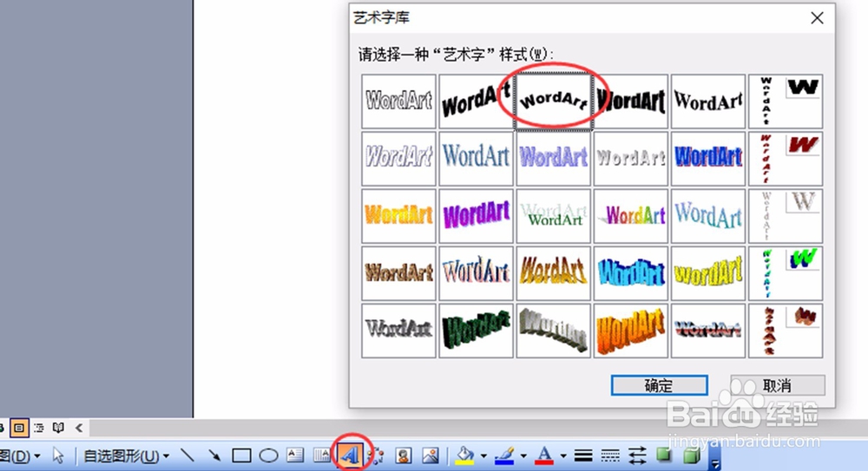Screen dimensions: 868x471
Task: Click the horizontal scrollbar left arrow
Action: tap(79, 428)
